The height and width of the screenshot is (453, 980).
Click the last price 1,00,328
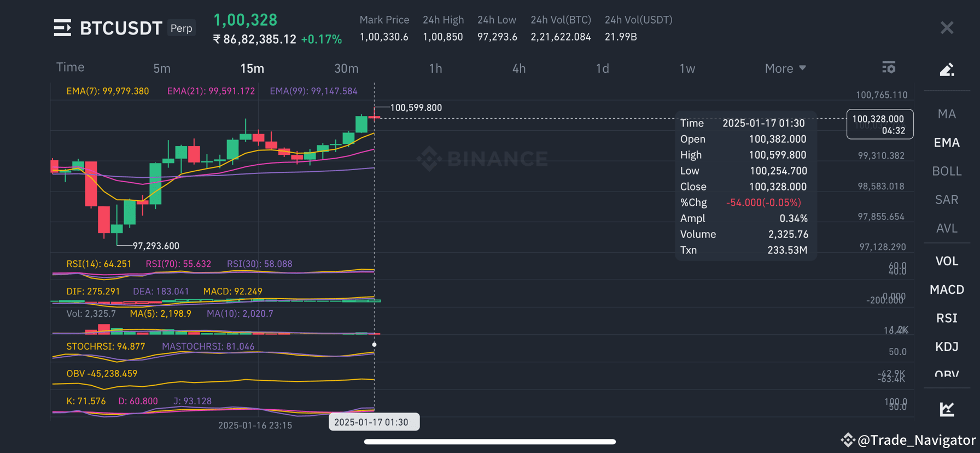pyautogui.click(x=245, y=20)
